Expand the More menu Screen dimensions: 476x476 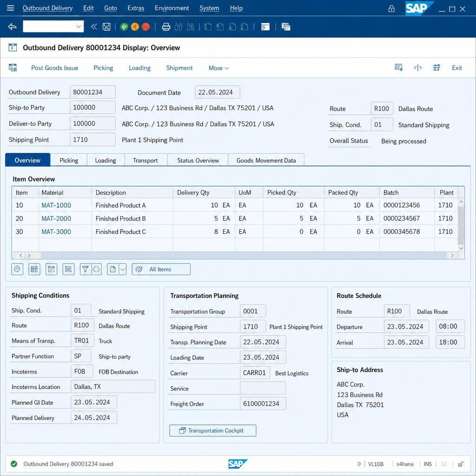click(218, 68)
